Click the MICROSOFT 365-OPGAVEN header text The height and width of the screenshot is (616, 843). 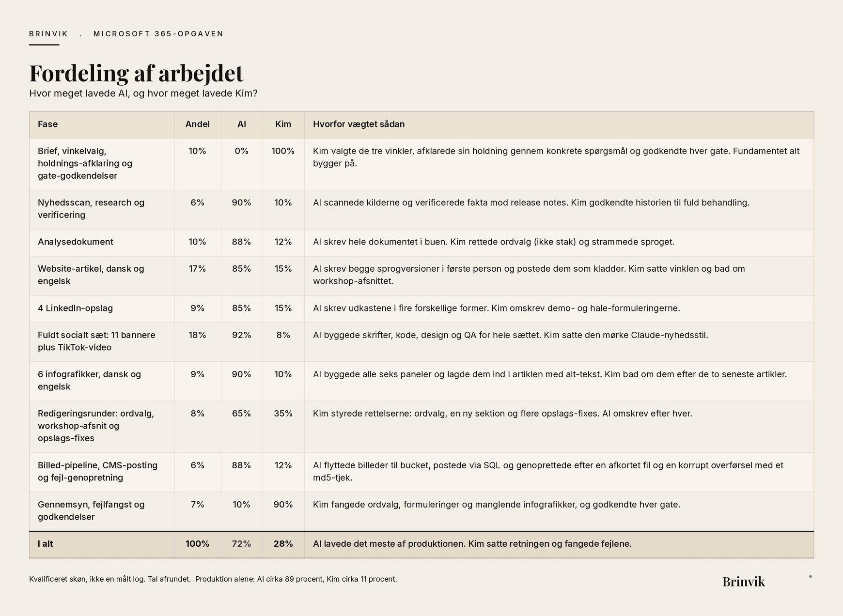click(x=158, y=34)
